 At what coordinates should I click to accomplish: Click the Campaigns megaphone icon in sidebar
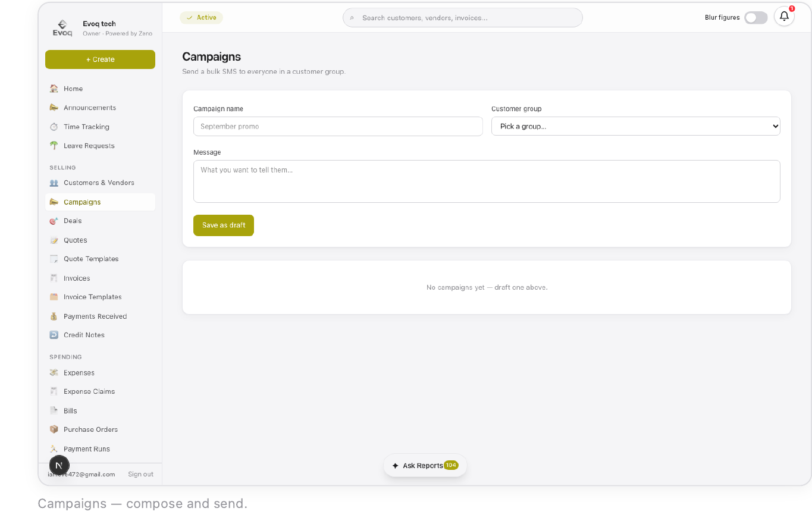point(54,202)
